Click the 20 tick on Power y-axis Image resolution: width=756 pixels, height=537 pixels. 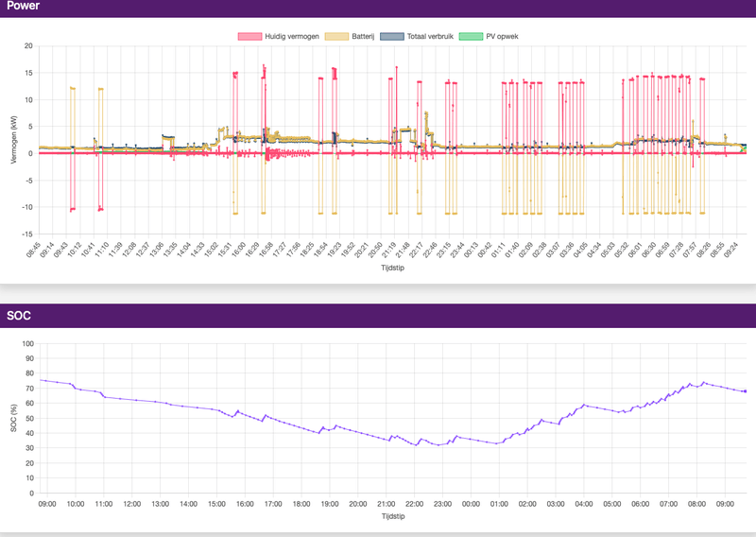[x=28, y=45]
